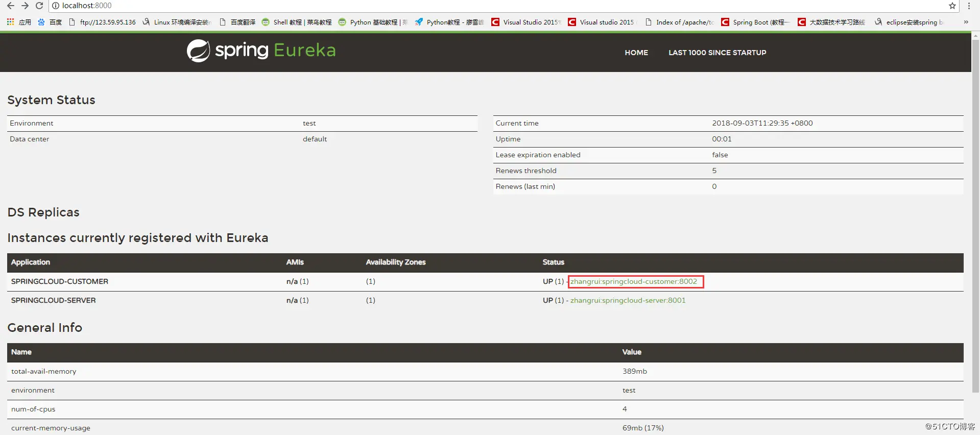This screenshot has height=435, width=980.
Task: Open the Baidu bookmark
Action: [50, 22]
